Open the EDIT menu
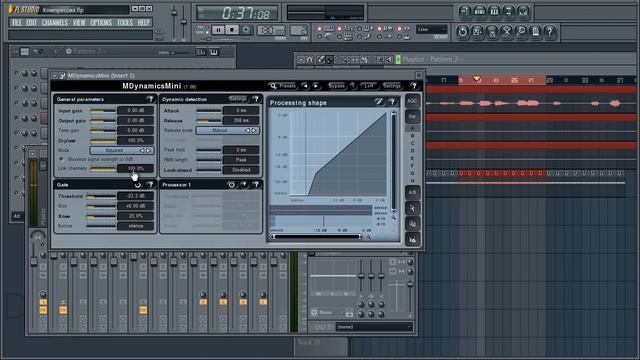 31,23
